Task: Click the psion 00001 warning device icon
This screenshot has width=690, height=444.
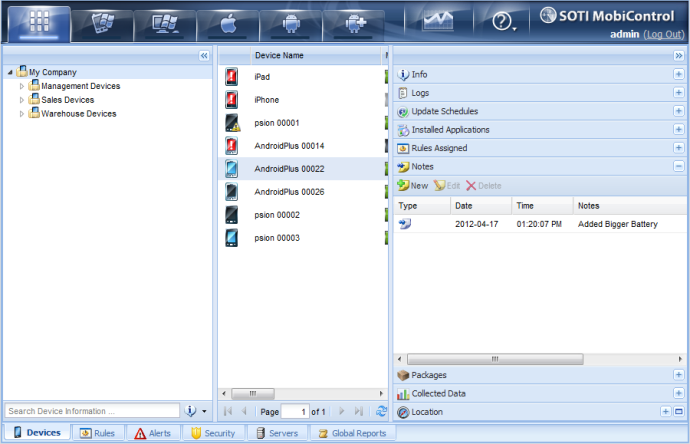Action: [232, 123]
